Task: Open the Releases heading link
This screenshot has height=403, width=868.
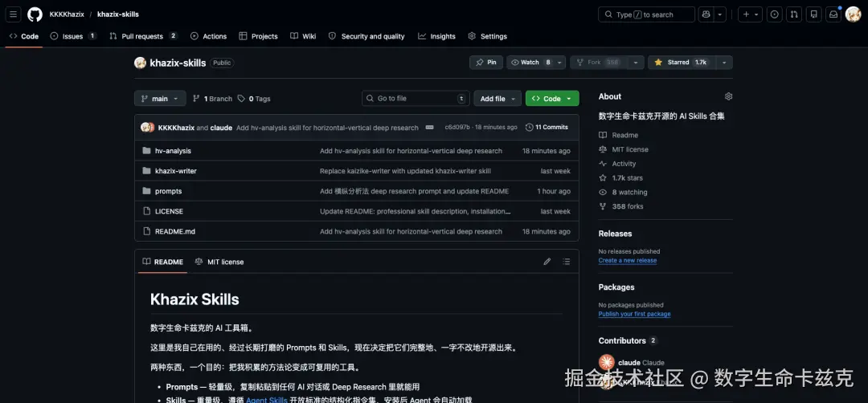Action: [615, 234]
